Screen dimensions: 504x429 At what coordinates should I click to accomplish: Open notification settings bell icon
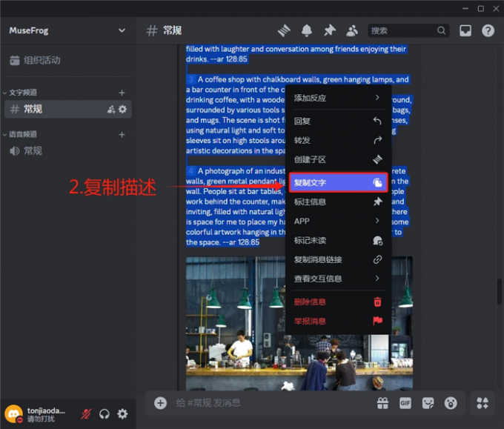click(307, 31)
